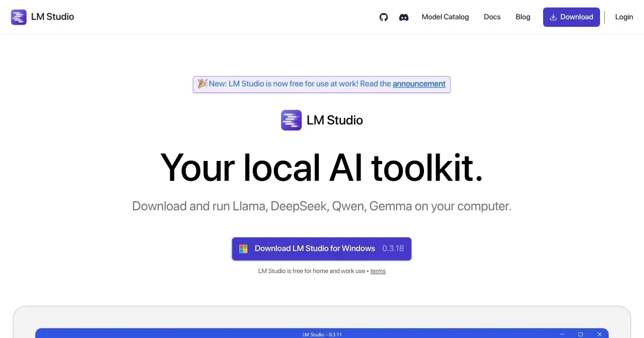Click the maximize icon in the app preview titlebar

tap(581, 334)
